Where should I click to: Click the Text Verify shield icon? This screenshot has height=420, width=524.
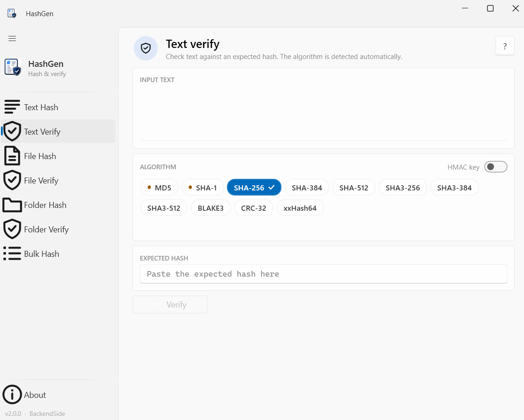click(x=12, y=131)
